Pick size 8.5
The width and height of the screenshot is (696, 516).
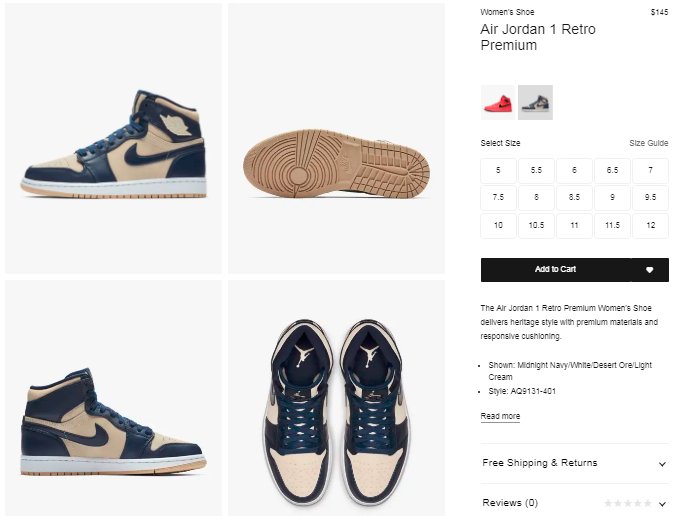click(574, 198)
